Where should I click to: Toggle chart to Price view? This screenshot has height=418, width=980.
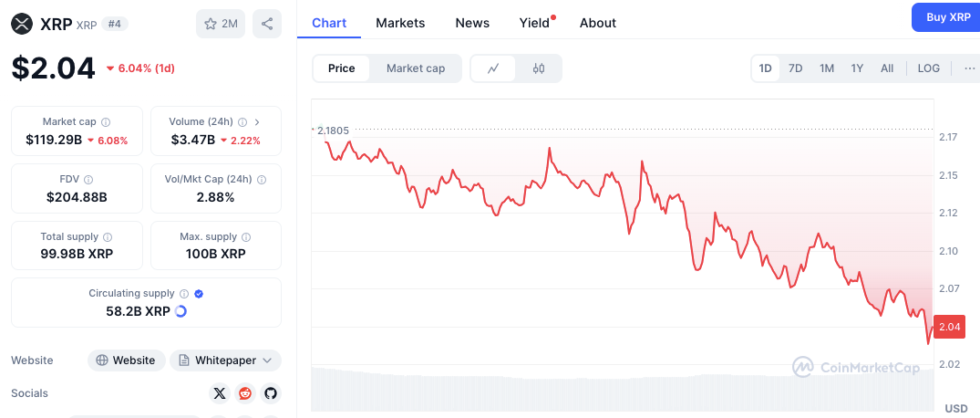[341, 68]
